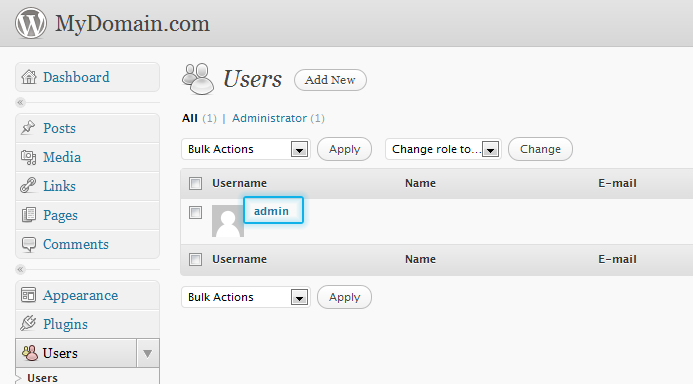
Task: Expand the Users menu dropdown arrow
Action: 148,354
